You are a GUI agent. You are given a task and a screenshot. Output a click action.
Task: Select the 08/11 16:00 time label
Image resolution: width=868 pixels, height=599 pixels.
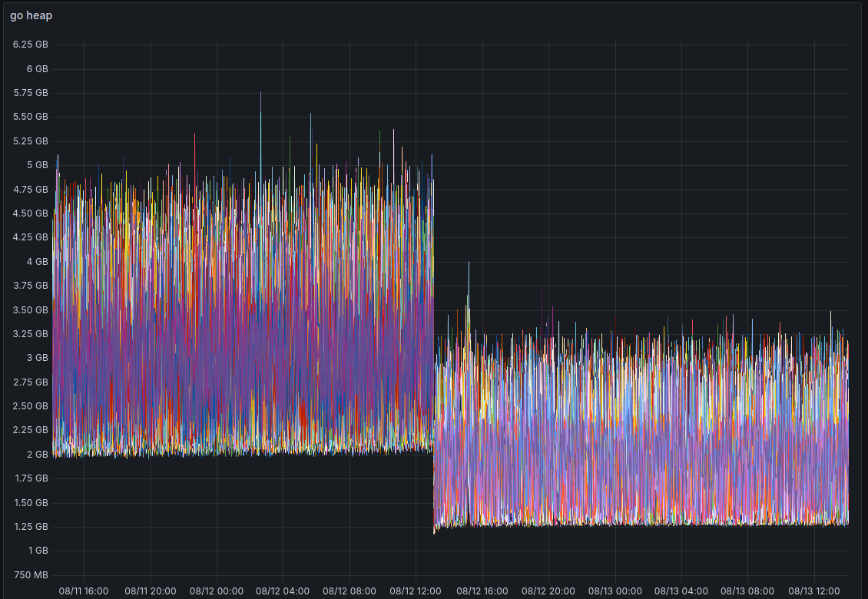tap(83, 591)
